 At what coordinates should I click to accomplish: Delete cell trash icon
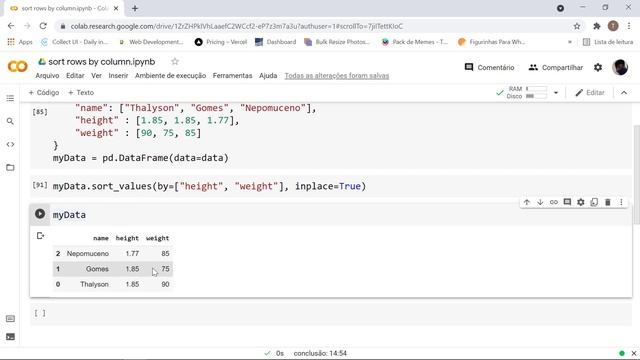[607, 202]
